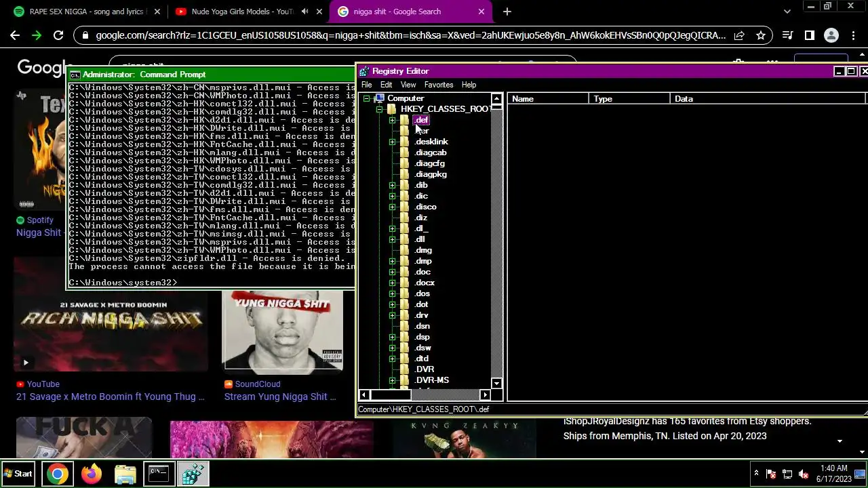
Task: Click the Registry Editor title bar icon
Action: tap(364, 71)
